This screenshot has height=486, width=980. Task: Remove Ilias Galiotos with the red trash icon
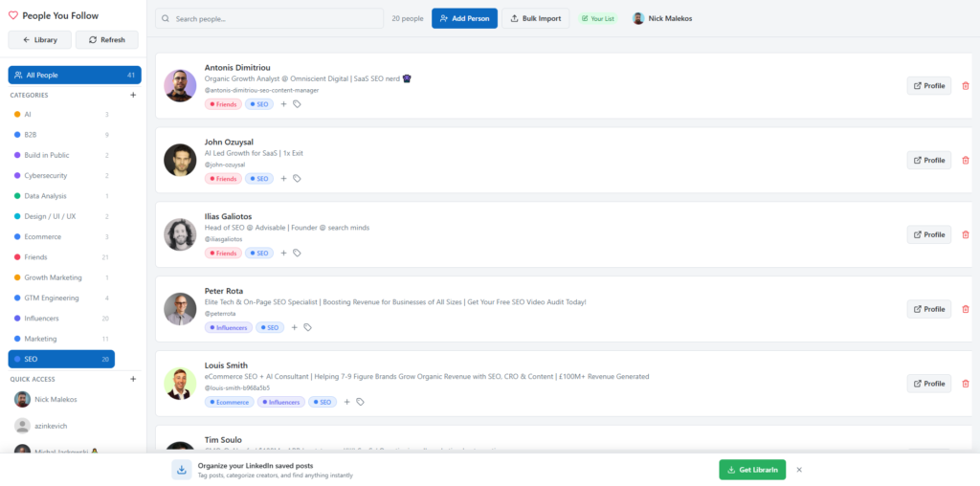pyautogui.click(x=965, y=234)
